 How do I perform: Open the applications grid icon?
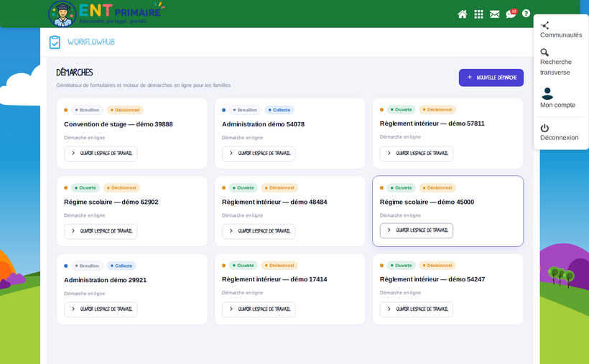click(x=478, y=14)
